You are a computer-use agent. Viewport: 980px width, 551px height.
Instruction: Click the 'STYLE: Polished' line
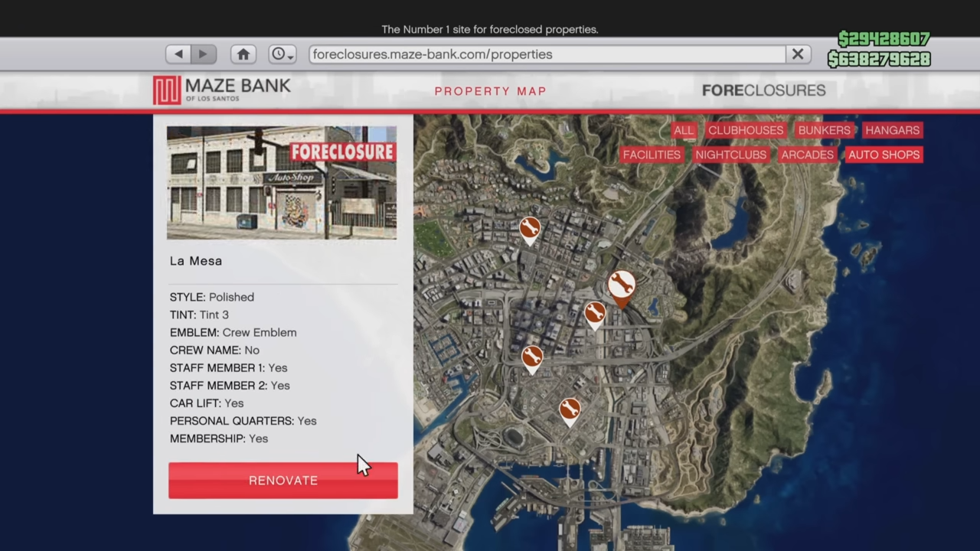point(212,297)
